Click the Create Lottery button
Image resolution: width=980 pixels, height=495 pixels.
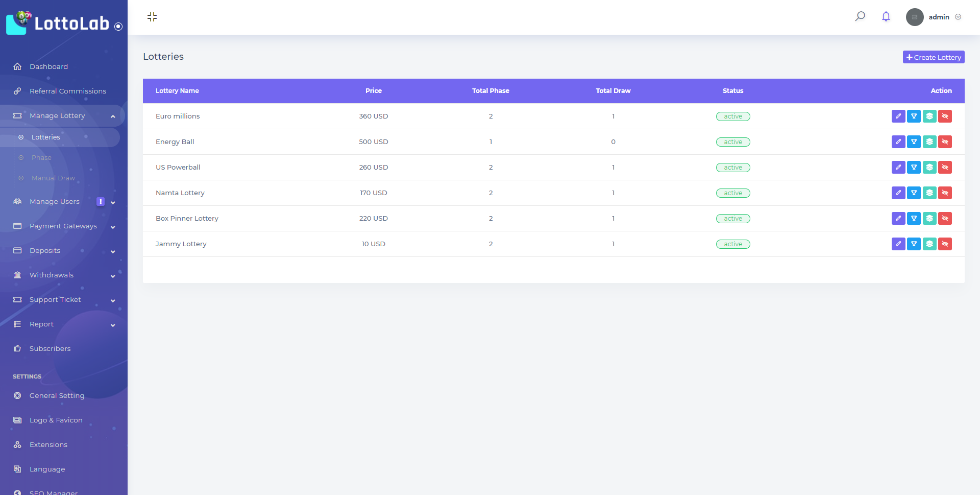click(x=933, y=57)
